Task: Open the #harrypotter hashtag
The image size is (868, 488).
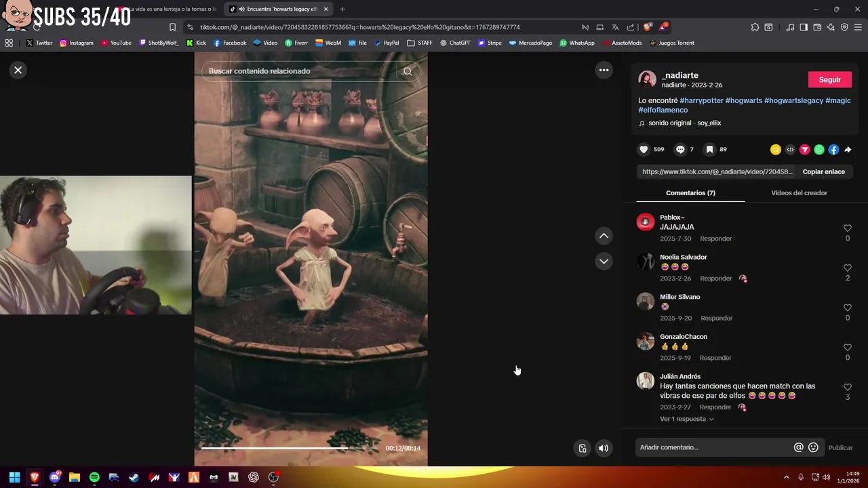Action: click(x=701, y=100)
